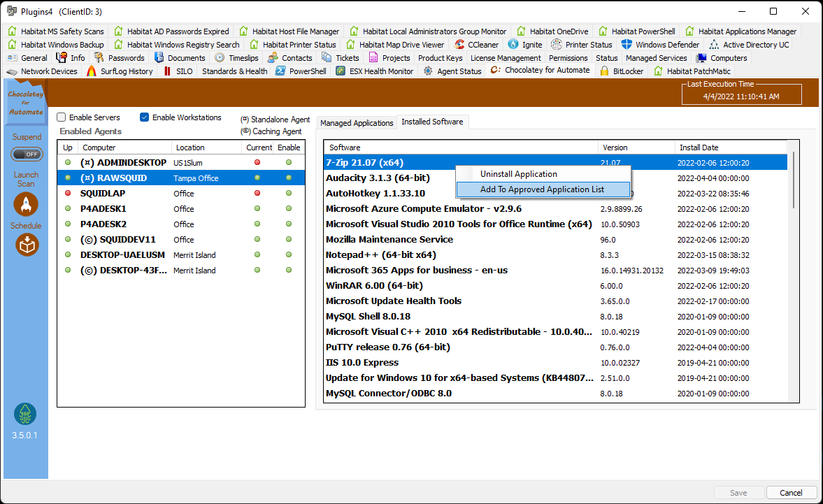The image size is (823, 504).
Task: Open Timeslips via the clock icon
Action: (236, 57)
